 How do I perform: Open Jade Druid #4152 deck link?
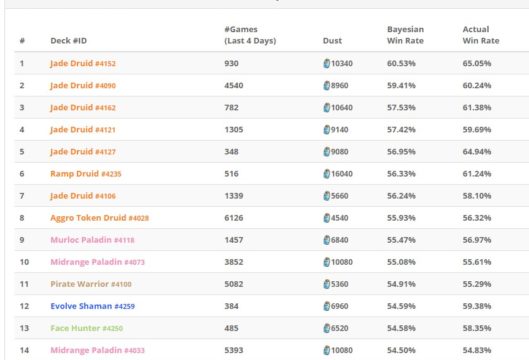click(x=83, y=63)
